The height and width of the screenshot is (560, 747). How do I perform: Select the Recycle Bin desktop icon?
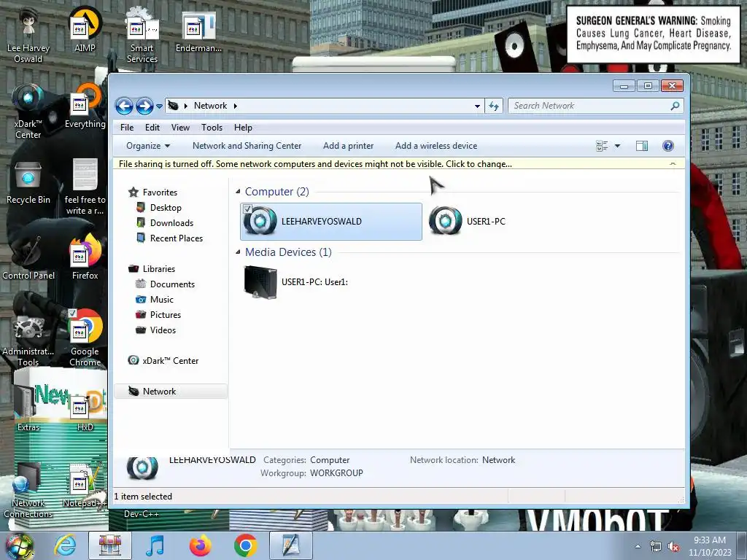pos(28,182)
